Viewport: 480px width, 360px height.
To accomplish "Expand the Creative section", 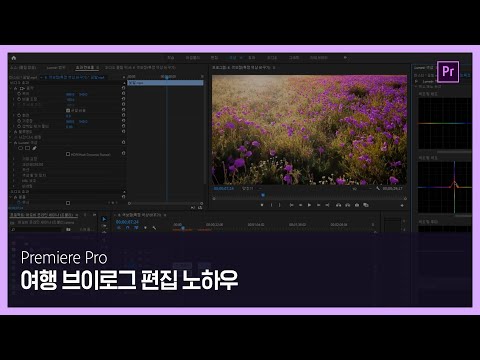I will pyautogui.click(x=14, y=164).
